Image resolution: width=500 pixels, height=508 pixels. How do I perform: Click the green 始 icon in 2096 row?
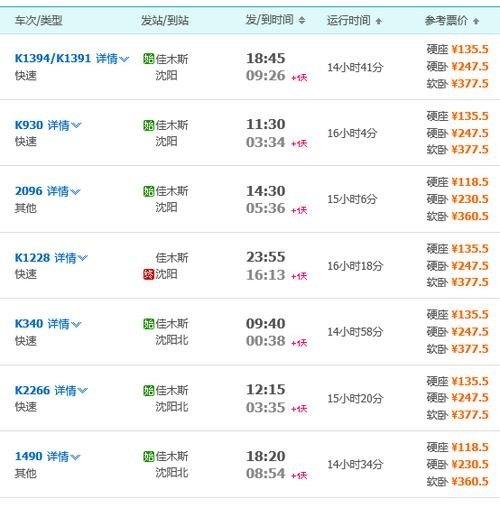coord(148,191)
